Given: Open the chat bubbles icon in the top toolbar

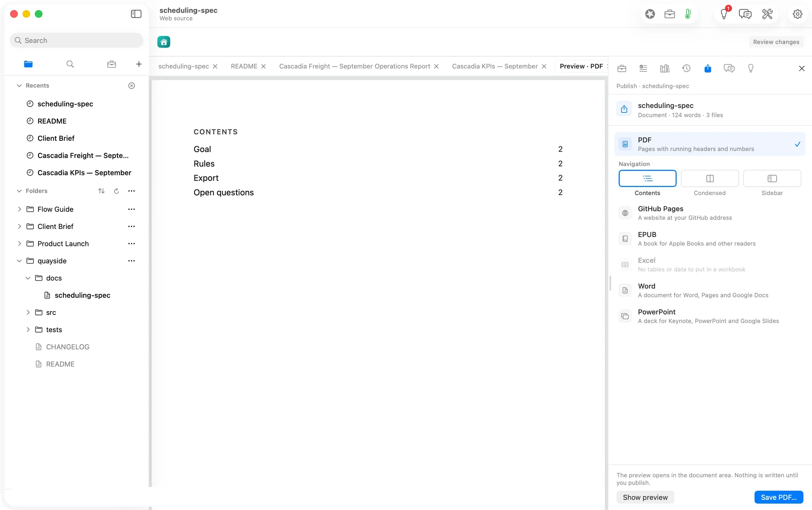Looking at the screenshot, I should (745, 14).
